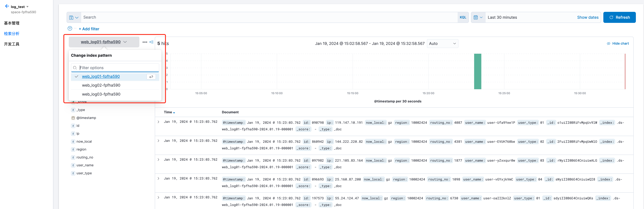Image resolution: width=644 pixels, height=209 pixels.
Task: Click the @timestamp field calendar icon
Action: pyautogui.click(x=73, y=118)
